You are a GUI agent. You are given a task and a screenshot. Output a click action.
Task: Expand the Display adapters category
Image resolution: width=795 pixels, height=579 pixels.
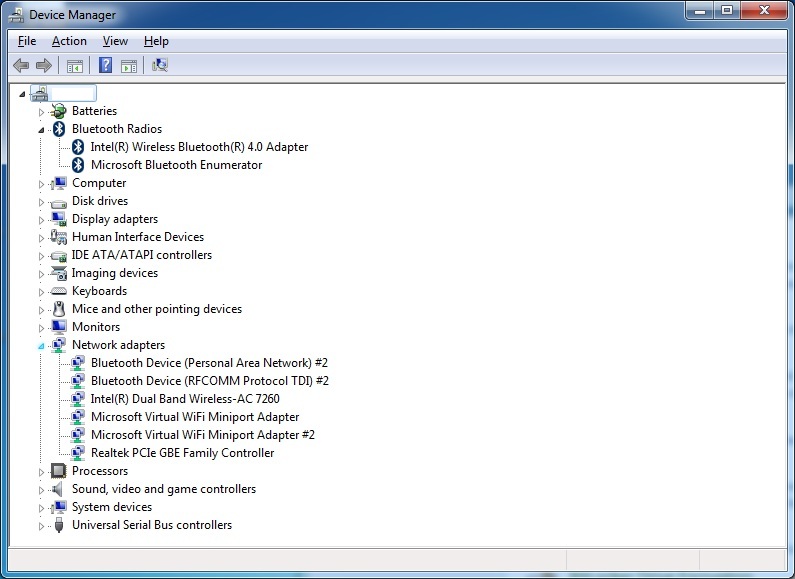41,220
